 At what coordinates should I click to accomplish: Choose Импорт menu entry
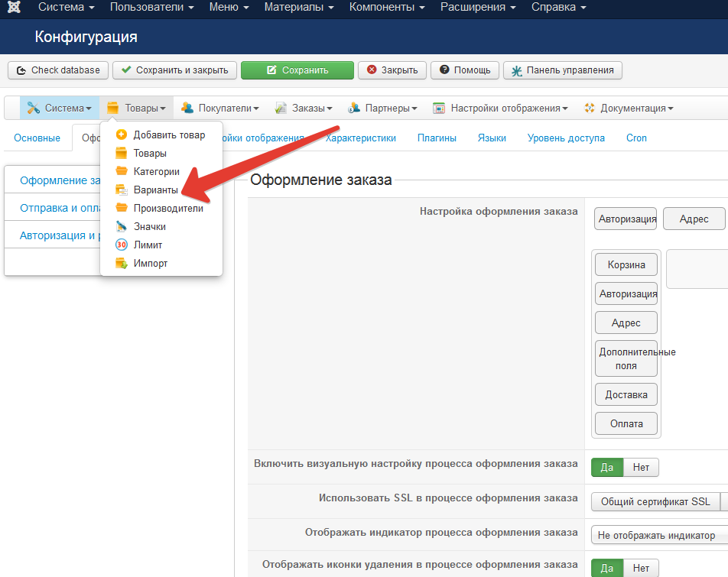tap(161, 263)
